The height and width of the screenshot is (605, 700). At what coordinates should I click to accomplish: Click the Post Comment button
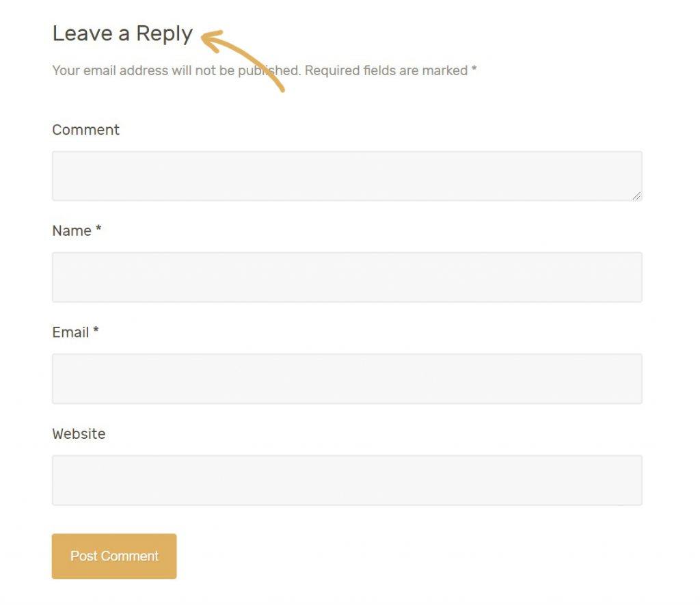pos(114,556)
